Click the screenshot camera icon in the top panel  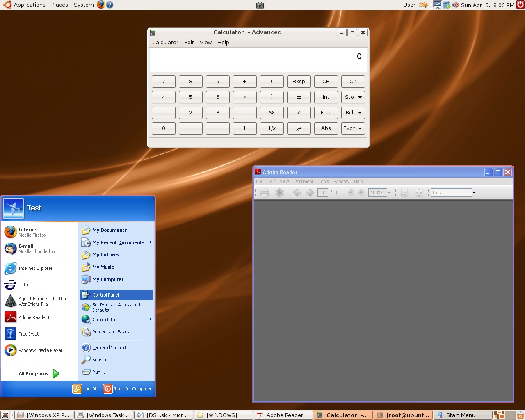pyautogui.click(x=260, y=5)
